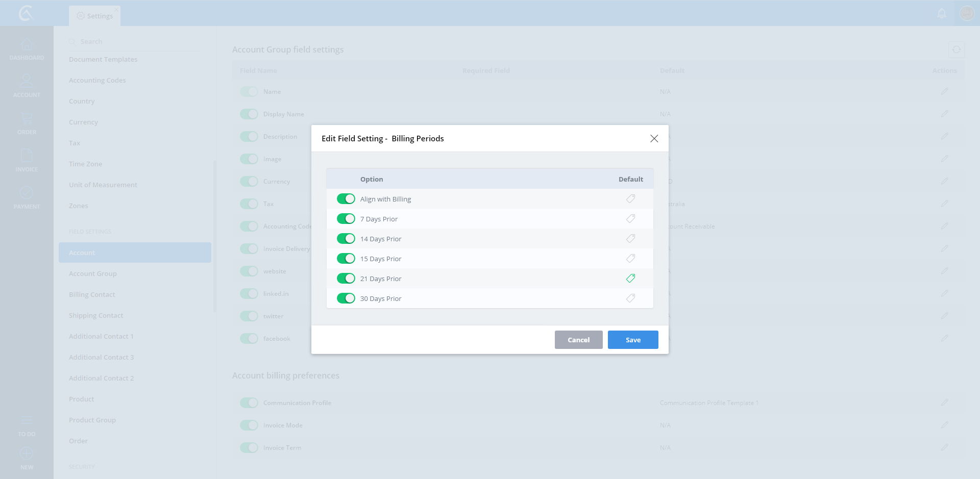Select Account Group in sidebar
Screen dimensions: 980x479
tap(93, 274)
